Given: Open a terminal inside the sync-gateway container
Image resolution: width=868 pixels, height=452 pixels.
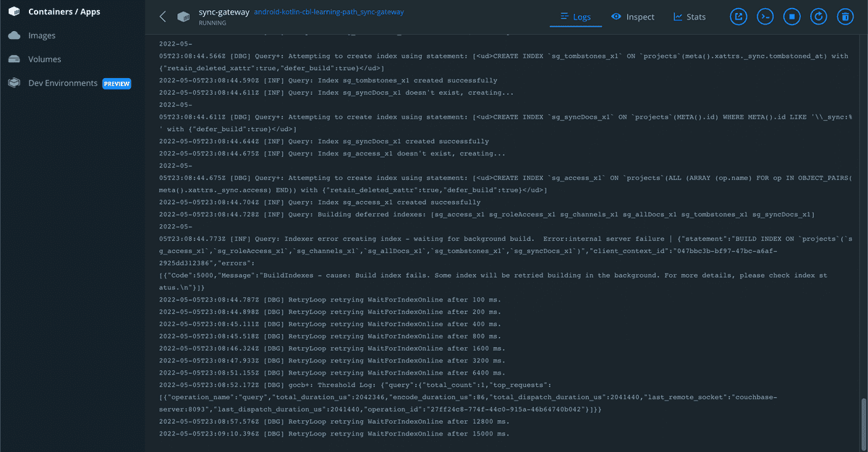Looking at the screenshot, I should pos(765,16).
